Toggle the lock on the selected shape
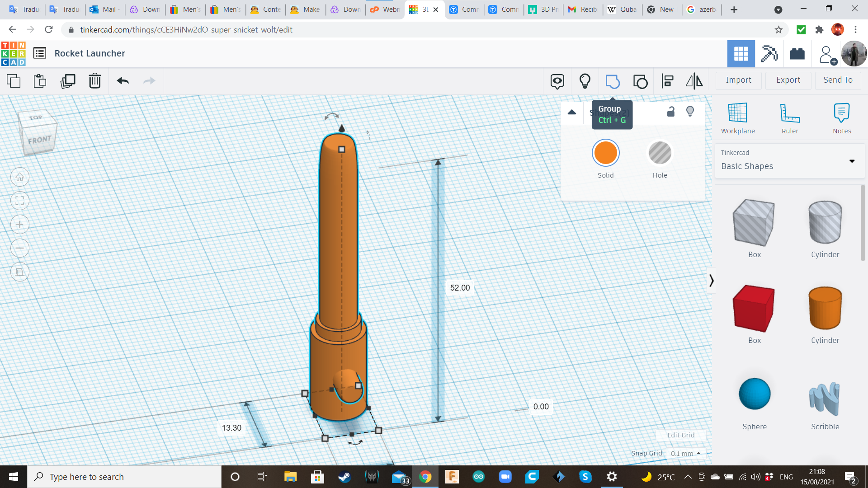 [x=670, y=112]
